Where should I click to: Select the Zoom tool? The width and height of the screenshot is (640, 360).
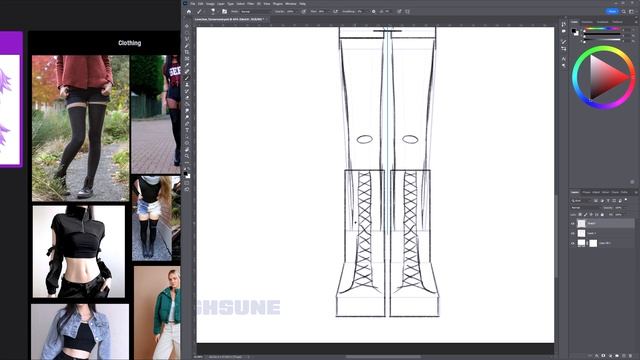(x=187, y=156)
